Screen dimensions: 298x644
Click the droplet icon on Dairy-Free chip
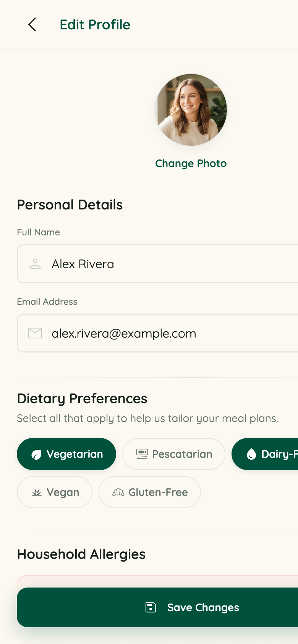251,454
